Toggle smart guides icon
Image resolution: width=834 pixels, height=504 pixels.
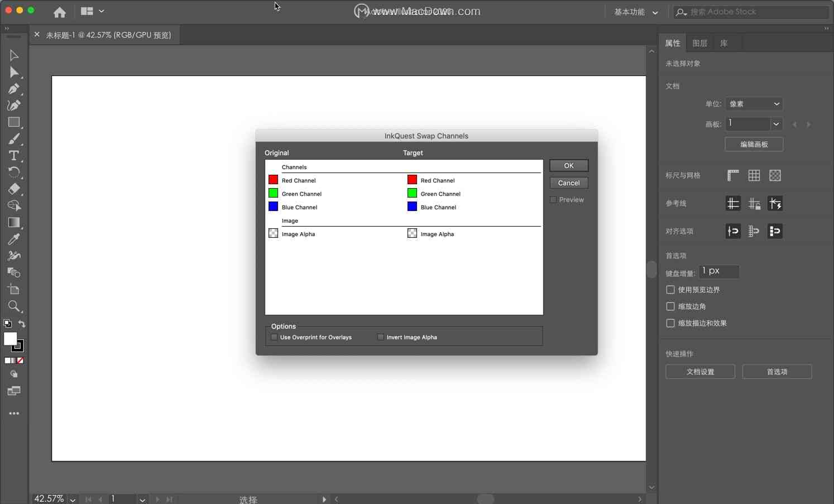[x=775, y=203]
